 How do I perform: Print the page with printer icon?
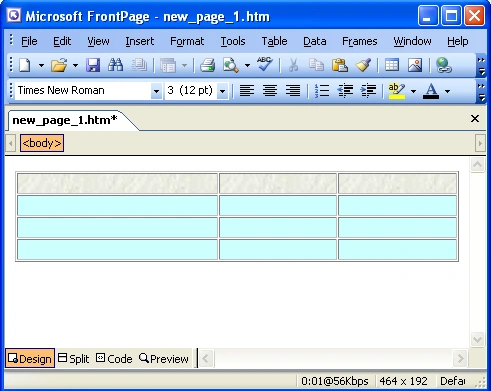click(x=207, y=65)
